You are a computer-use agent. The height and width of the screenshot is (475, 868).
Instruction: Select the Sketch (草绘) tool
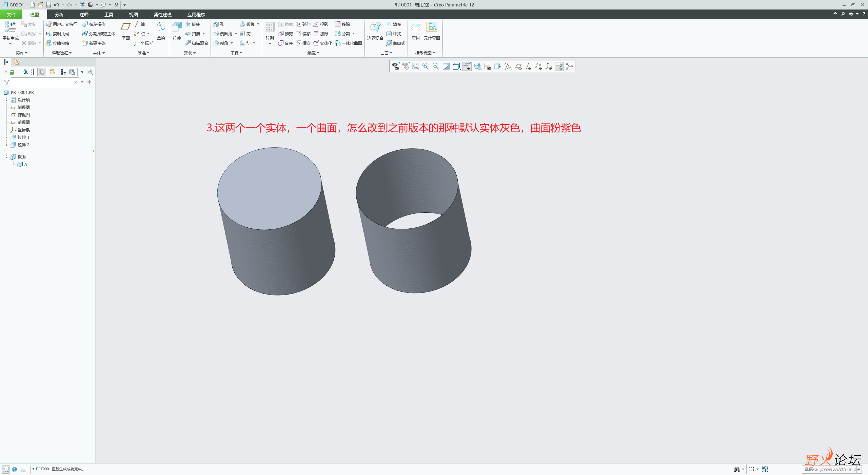point(161,31)
